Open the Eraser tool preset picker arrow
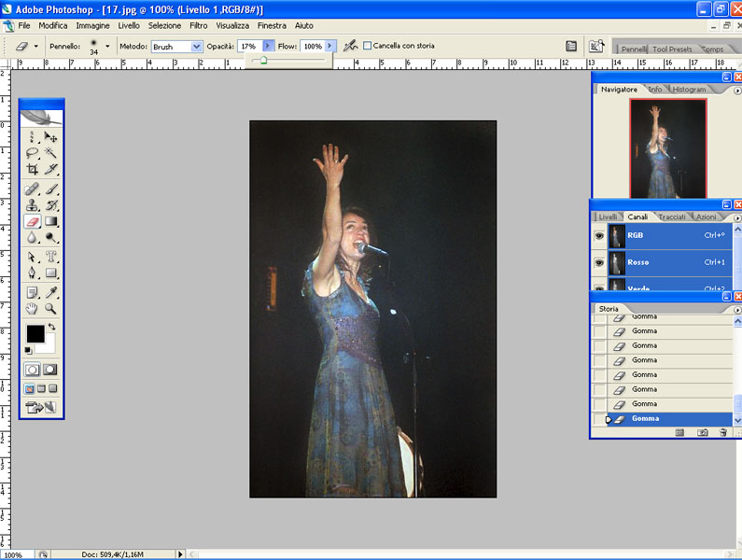The image size is (742, 560). click(x=36, y=47)
